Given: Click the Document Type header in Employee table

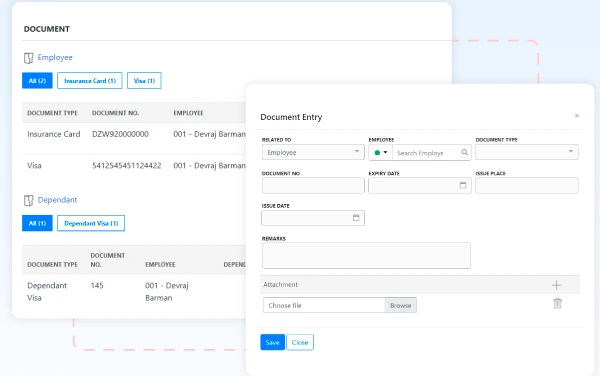Looking at the screenshot, I should pyautogui.click(x=52, y=113).
